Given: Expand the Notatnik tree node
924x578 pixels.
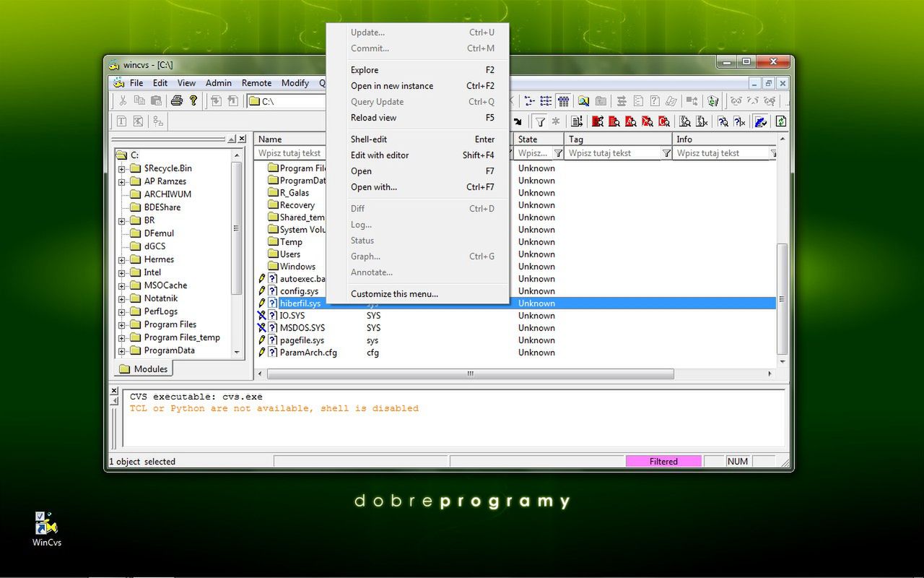Looking at the screenshot, I should pyautogui.click(x=122, y=298).
